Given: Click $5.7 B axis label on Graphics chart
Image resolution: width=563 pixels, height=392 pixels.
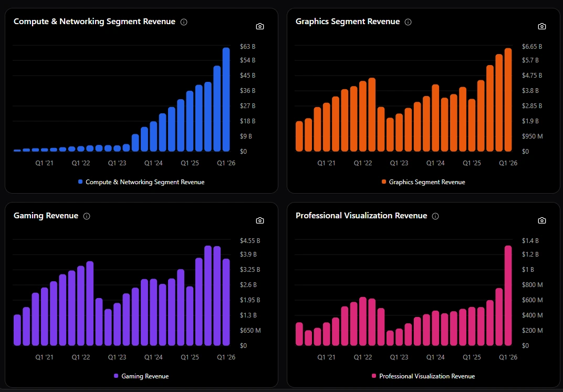Looking at the screenshot, I should (530, 60).
